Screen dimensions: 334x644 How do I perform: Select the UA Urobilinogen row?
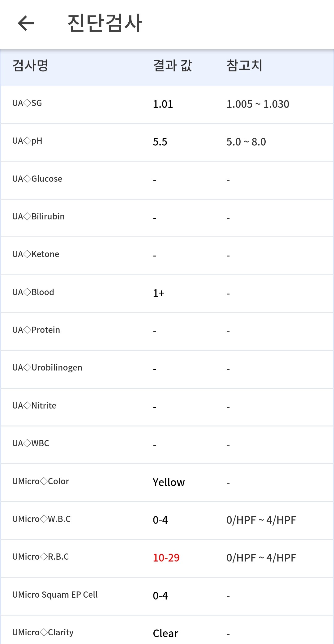coord(167,369)
